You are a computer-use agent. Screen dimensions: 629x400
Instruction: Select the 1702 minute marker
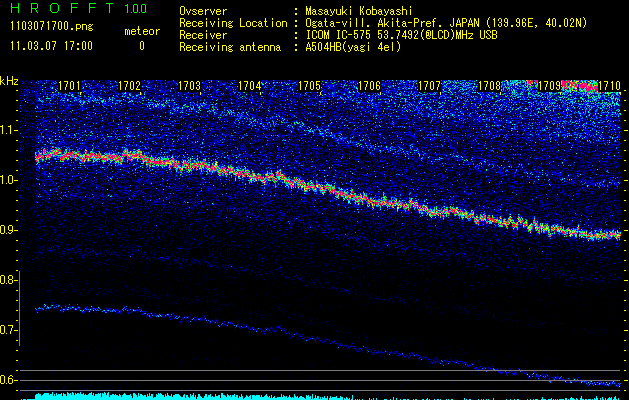(x=129, y=86)
